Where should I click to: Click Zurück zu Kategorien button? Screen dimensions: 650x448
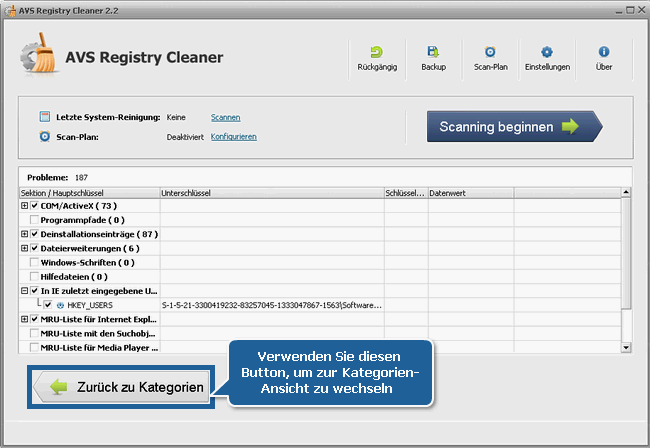point(121,387)
